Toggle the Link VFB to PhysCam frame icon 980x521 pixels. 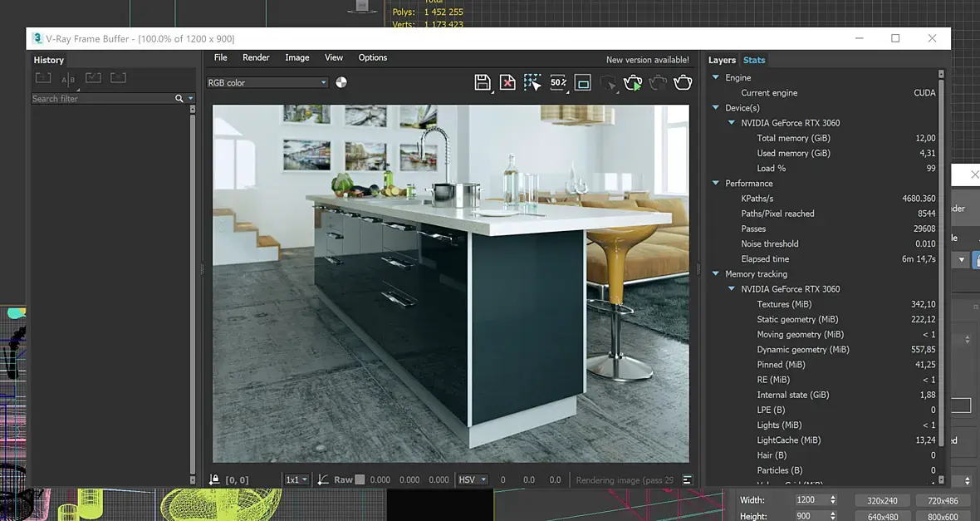pos(583,82)
